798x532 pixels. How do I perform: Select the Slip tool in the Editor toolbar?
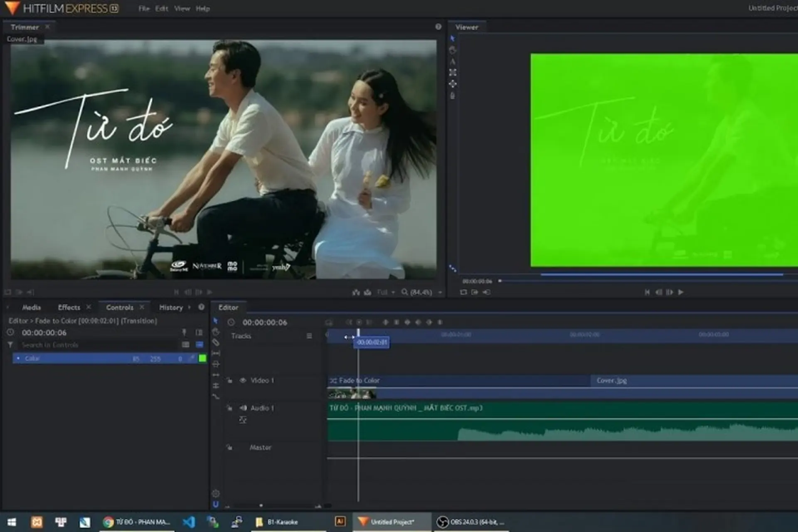tap(216, 353)
